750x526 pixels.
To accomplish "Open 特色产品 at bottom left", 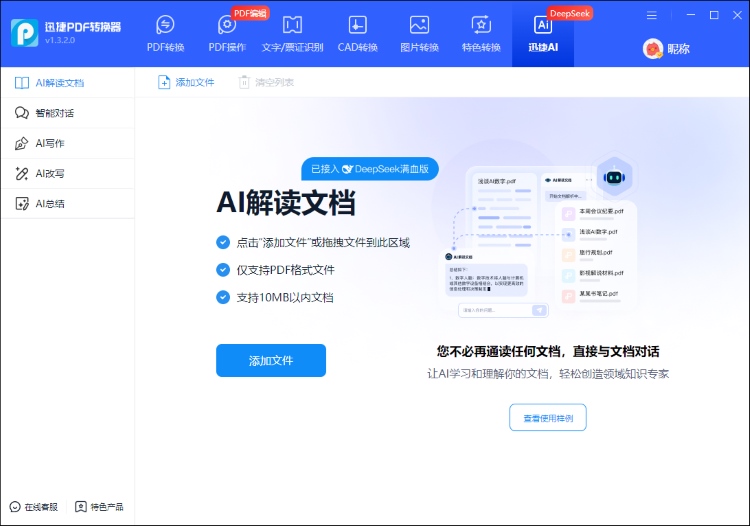I will pyautogui.click(x=99, y=507).
